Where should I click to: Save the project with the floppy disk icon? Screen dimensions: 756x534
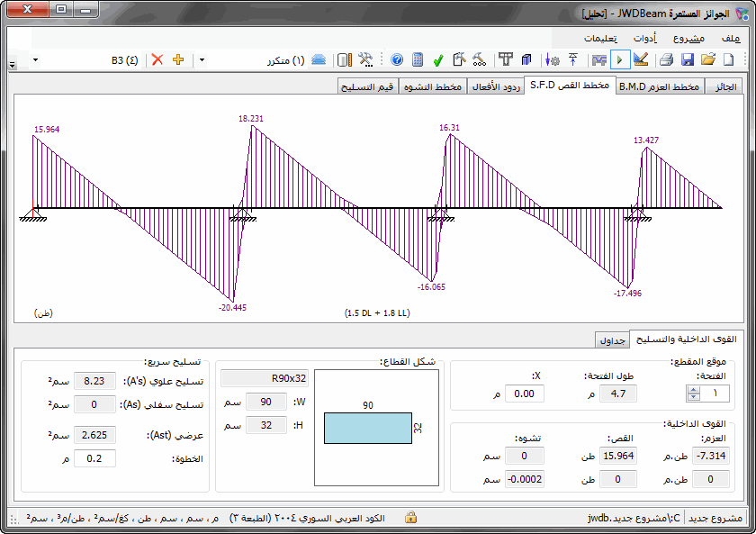tap(688, 60)
